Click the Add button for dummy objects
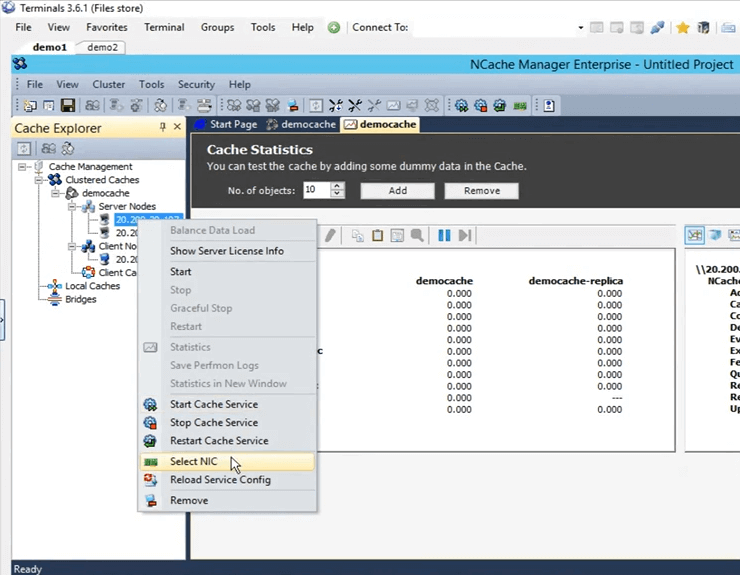 click(397, 191)
